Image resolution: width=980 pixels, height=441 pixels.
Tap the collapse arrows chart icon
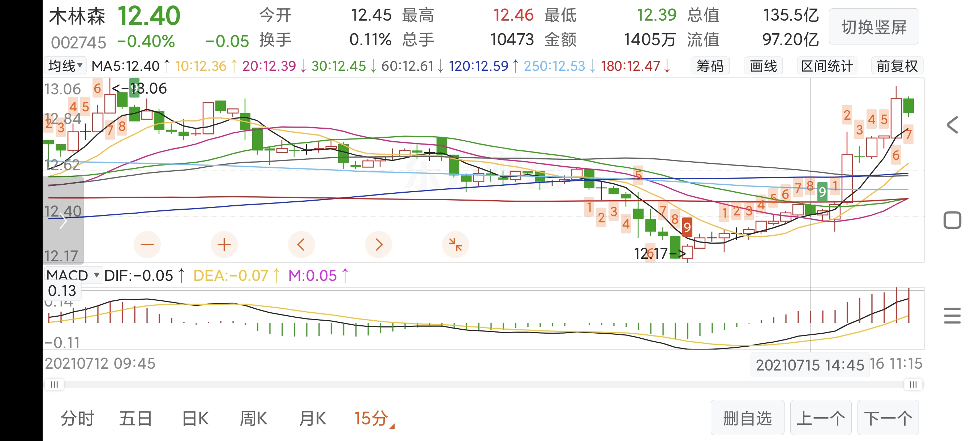click(x=455, y=244)
